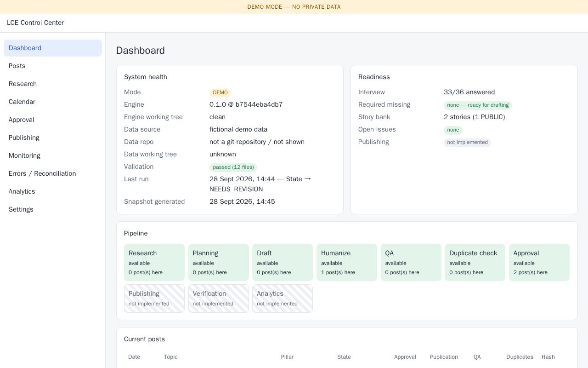
Task: Open the Duplicate check pipeline card
Action: coord(475,262)
